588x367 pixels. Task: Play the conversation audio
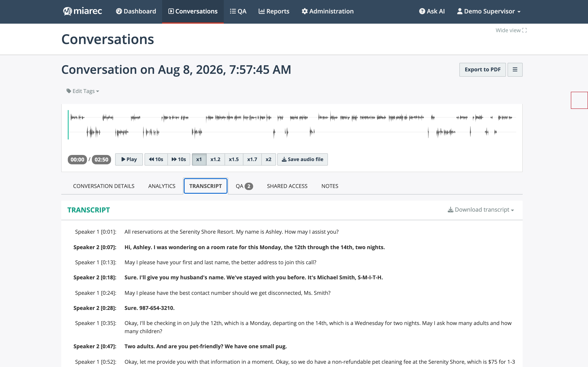[x=129, y=159]
